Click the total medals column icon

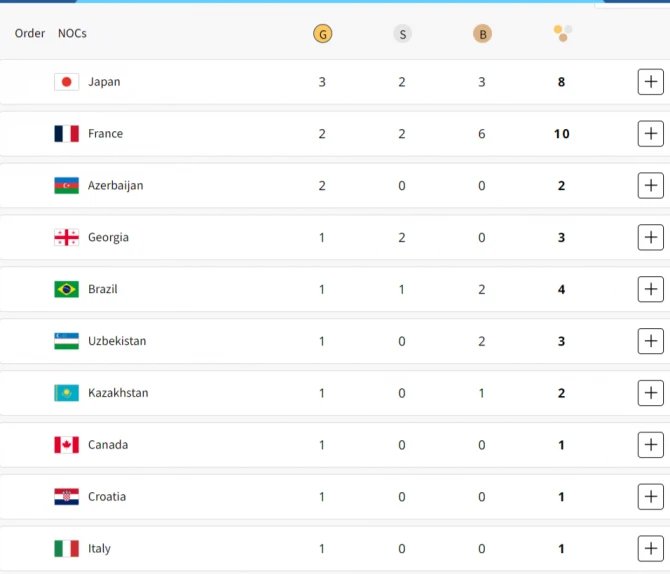click(x=563, y=33)
